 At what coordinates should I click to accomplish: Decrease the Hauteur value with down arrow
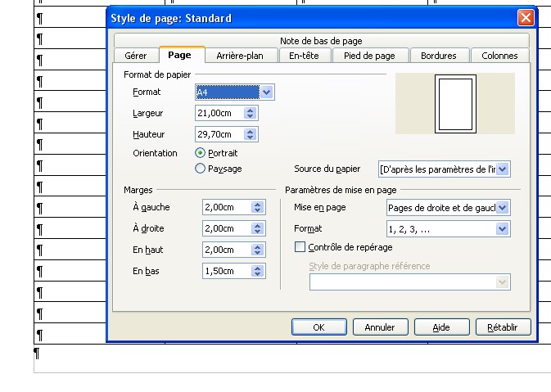[x=251, y=137]
